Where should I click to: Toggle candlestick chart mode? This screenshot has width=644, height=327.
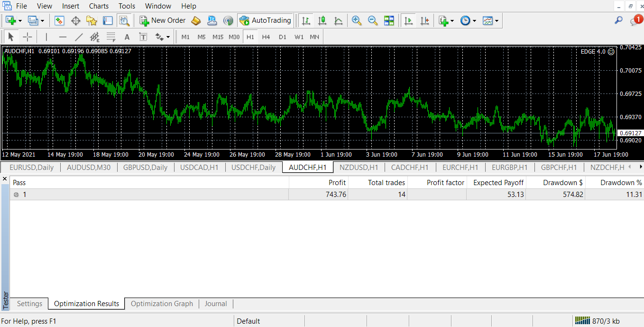pyautogui.click(x=322, y=20)
